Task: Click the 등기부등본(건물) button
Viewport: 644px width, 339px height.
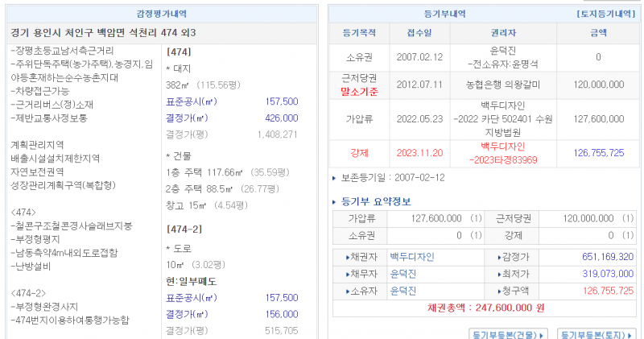Action: (x=508, y=333)
